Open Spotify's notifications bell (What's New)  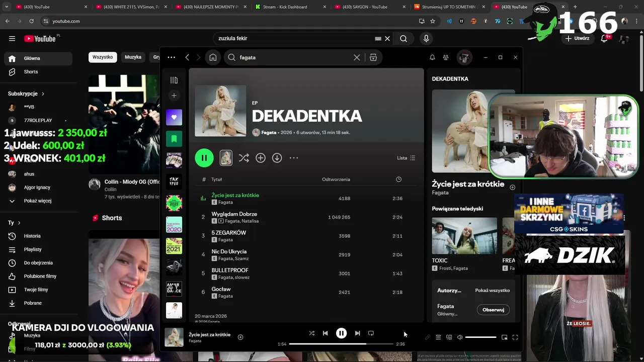[x=432, y=57]
